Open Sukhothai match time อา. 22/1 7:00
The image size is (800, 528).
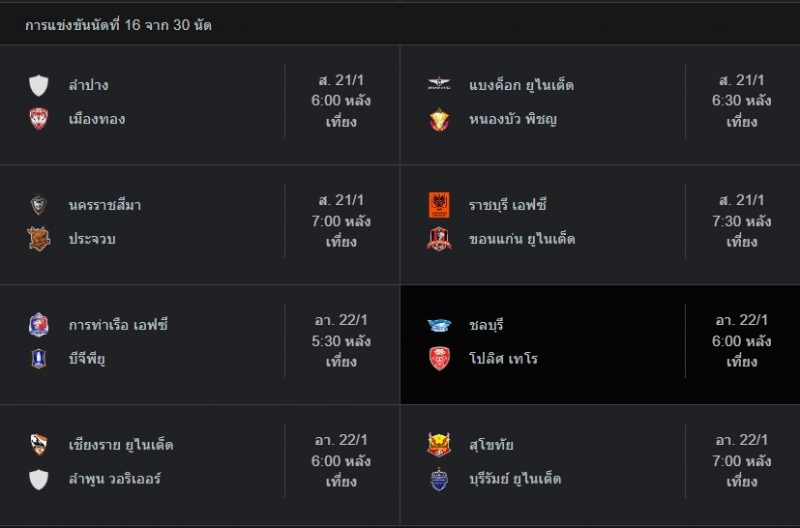click(741, 461)
